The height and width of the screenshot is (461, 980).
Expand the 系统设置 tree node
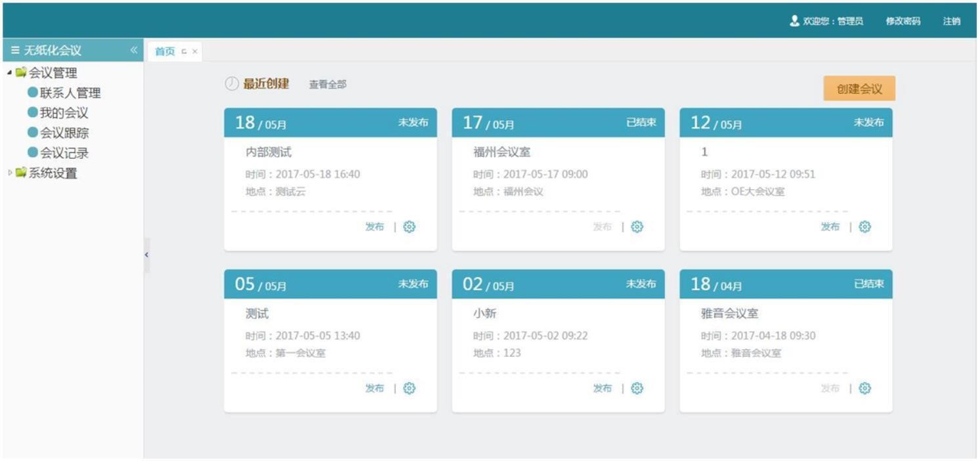(9, 173)
